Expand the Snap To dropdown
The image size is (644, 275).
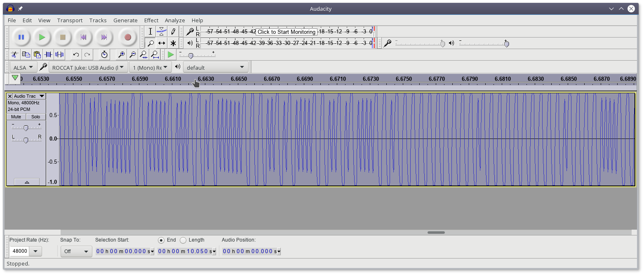pos(76,251)
